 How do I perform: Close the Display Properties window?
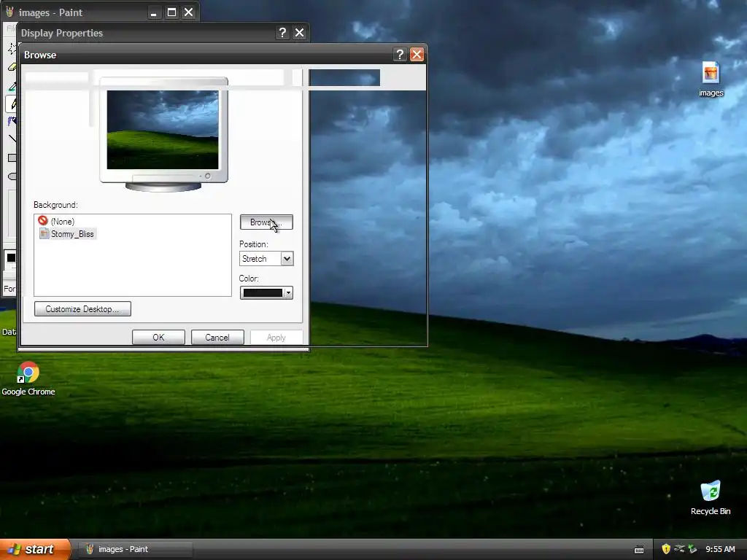(299, 32)
